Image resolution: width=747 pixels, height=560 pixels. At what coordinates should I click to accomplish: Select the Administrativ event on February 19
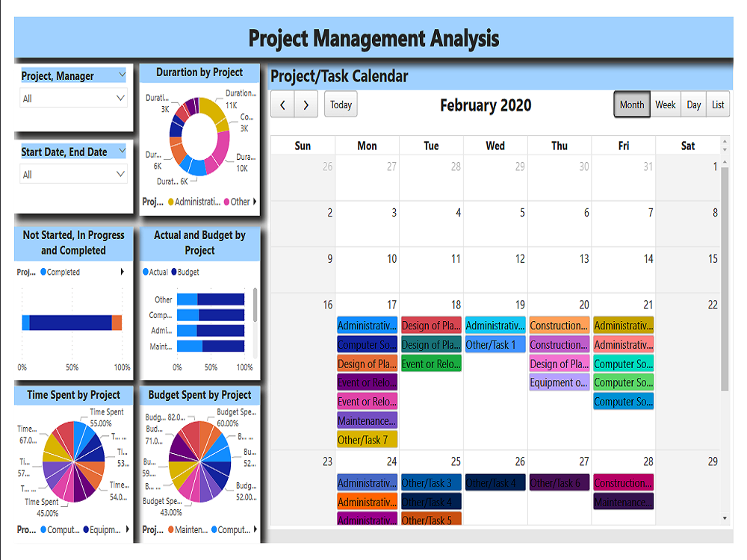495,325
